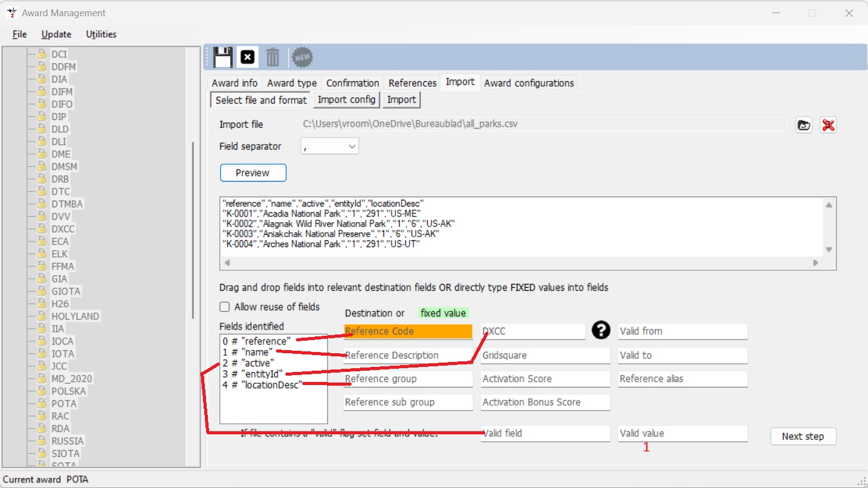This screenshot has width=868, height=488.
Task: Open the browse import file folder icon
Action: tap(804, 125)
